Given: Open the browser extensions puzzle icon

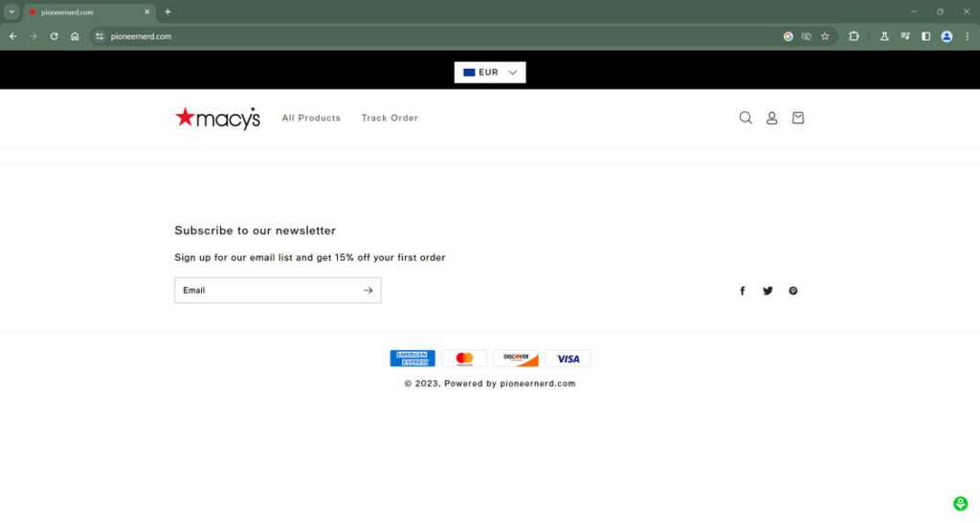Looking at the screenshot, I should 854,36.
